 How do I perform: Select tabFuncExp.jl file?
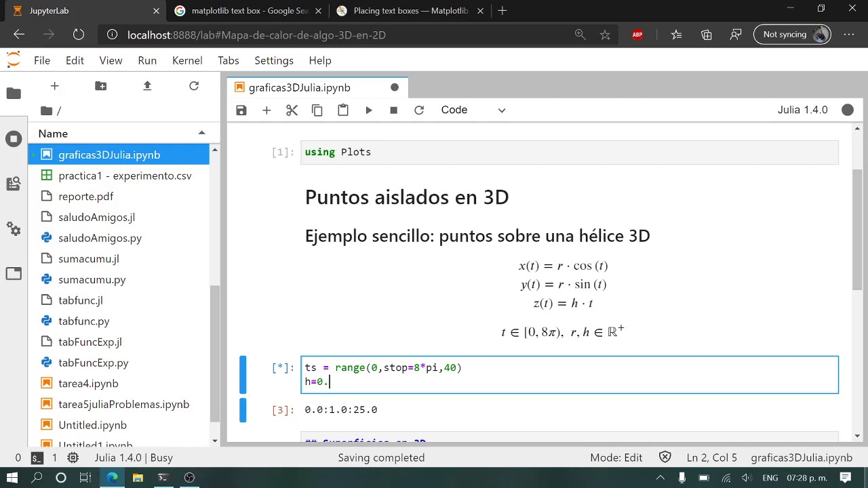[x=119, y=342]
